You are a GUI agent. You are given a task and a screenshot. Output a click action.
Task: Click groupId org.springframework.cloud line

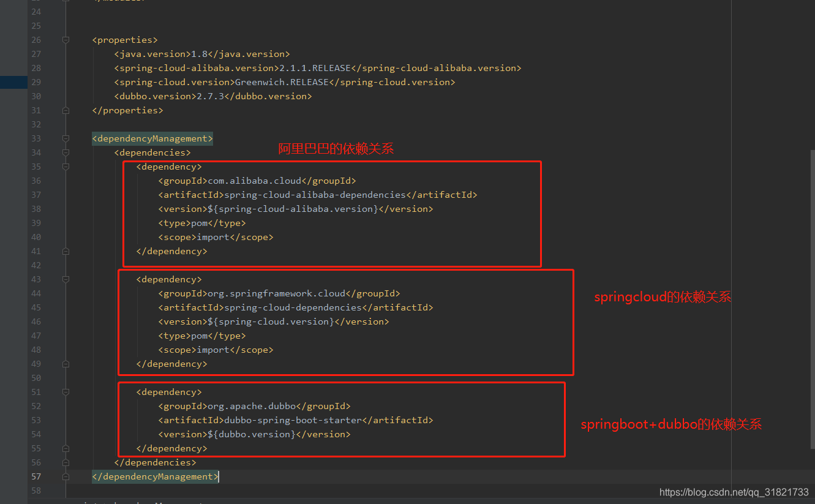click(x=279, y=293)
